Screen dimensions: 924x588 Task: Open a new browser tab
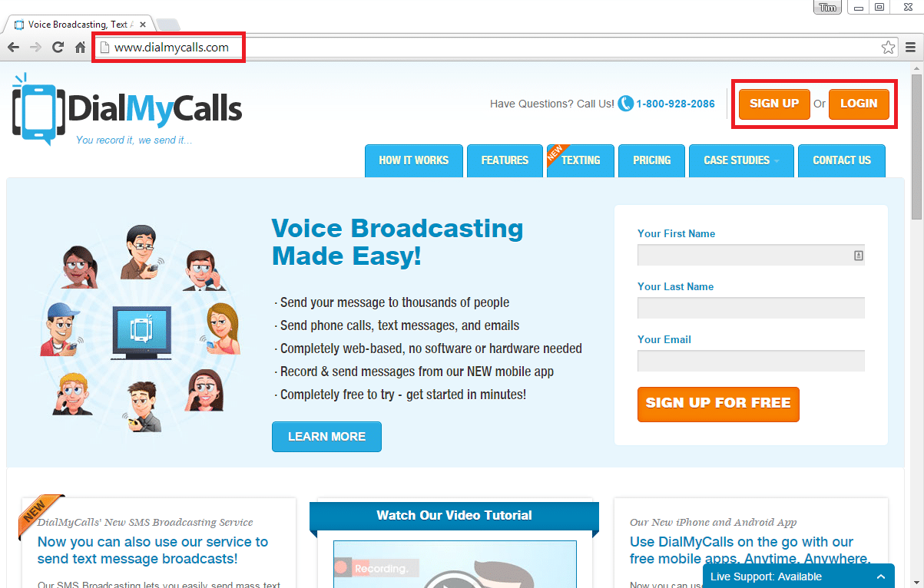pos(167,25)
